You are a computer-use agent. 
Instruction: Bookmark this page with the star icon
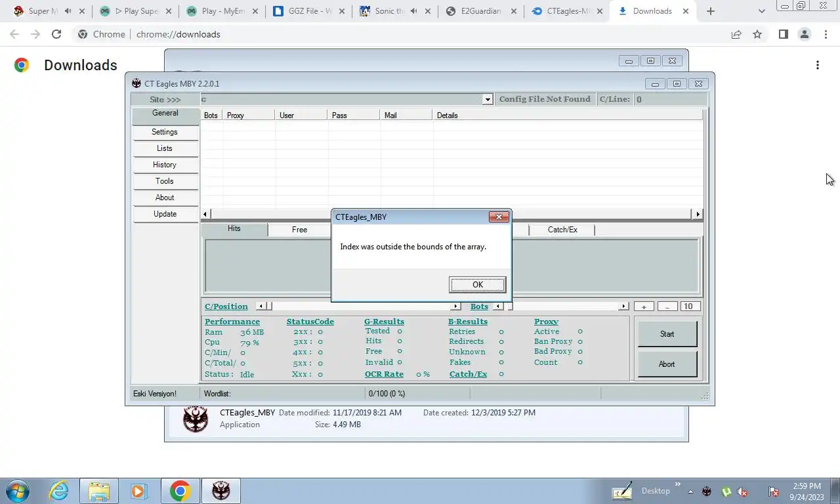pos(757,34)
